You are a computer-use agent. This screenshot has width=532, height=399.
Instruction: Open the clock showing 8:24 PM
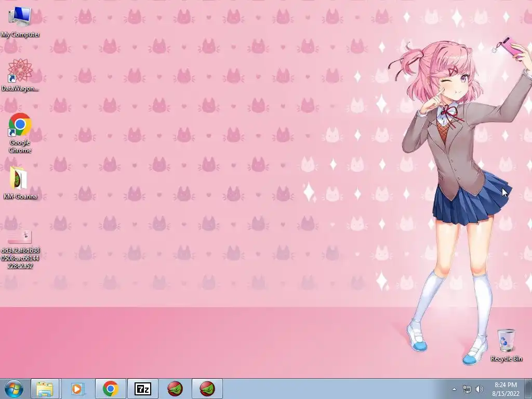pyautogui.click(x=506, y=389)
